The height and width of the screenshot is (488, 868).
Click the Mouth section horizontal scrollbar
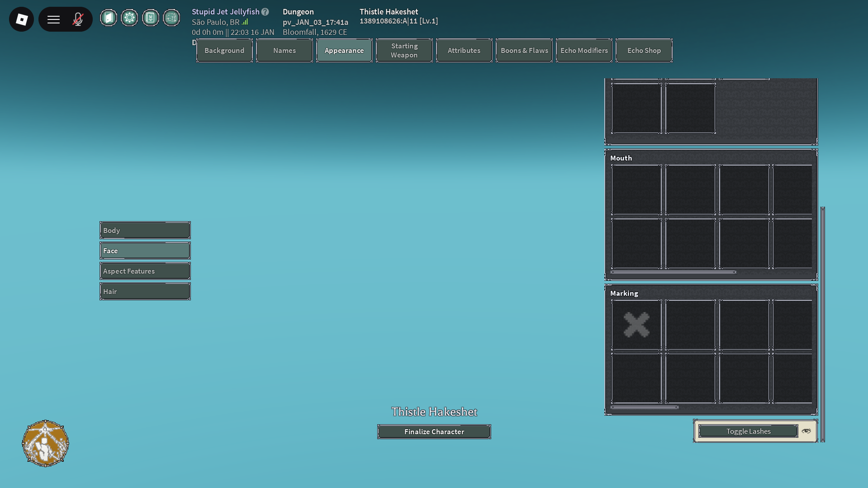coord(673,272)
